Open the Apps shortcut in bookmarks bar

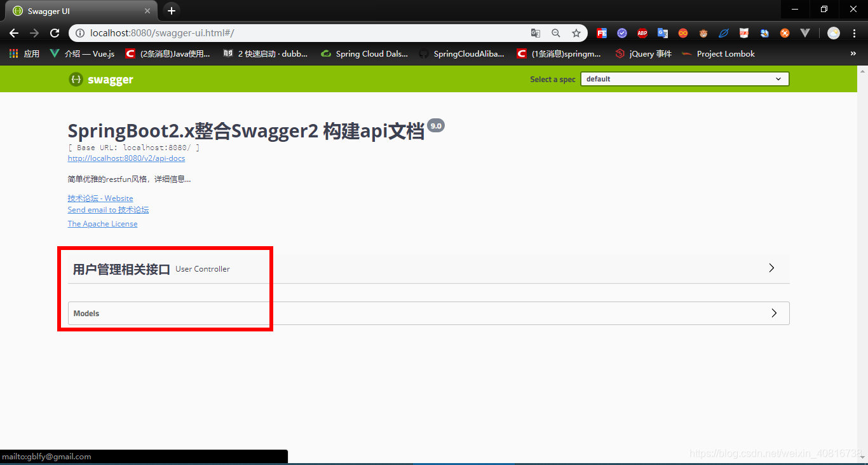point(24,54)
